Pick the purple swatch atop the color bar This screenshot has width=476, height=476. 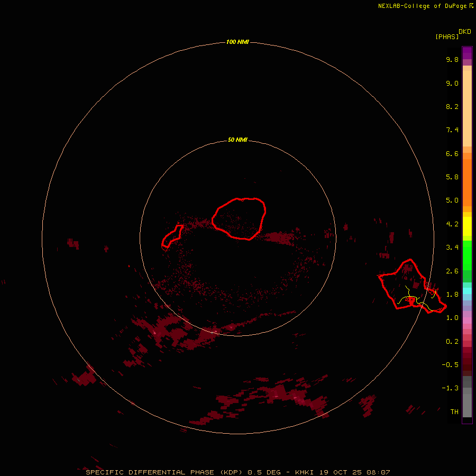467,53
